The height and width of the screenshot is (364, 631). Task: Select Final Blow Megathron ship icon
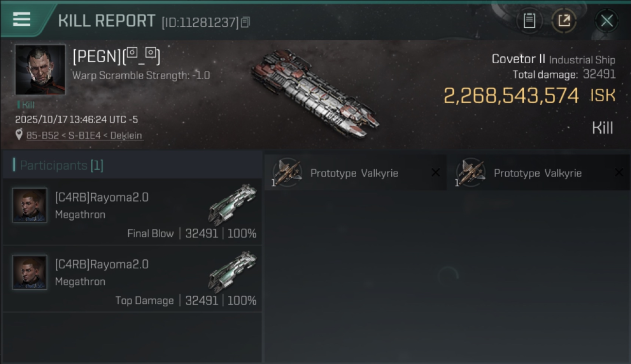[232, 204]
